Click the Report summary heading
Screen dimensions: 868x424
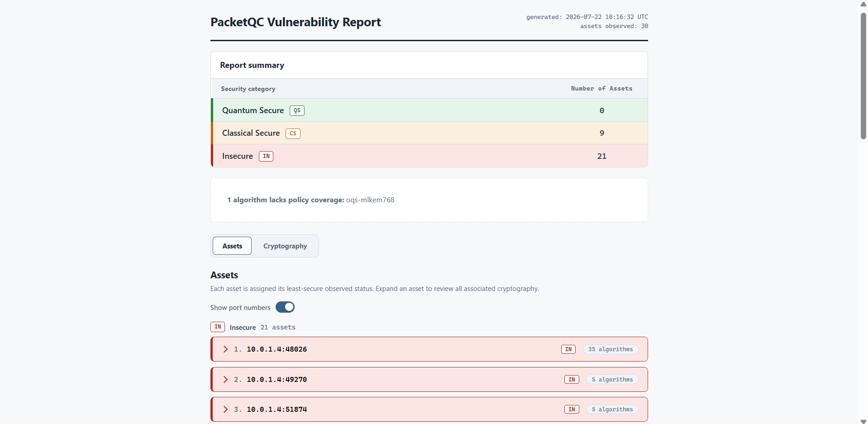[x=252, y=65]
